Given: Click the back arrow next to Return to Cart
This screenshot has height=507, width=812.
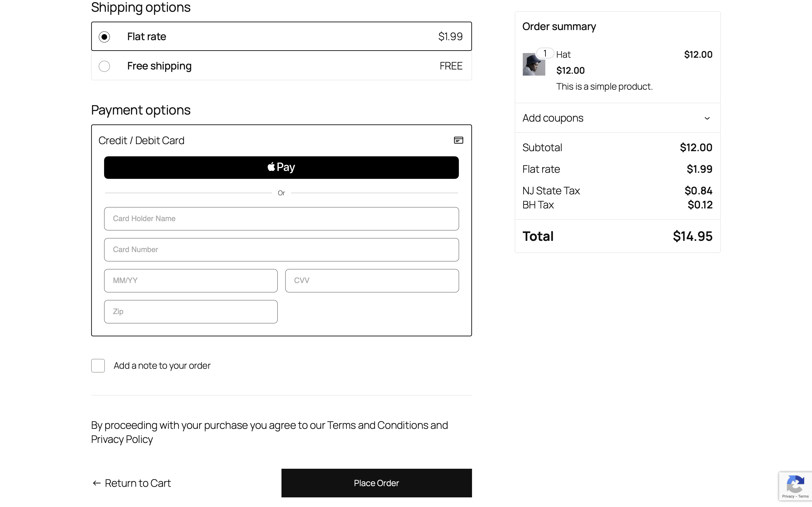Looking at the screenshot, I should click(x=96, y=483).
